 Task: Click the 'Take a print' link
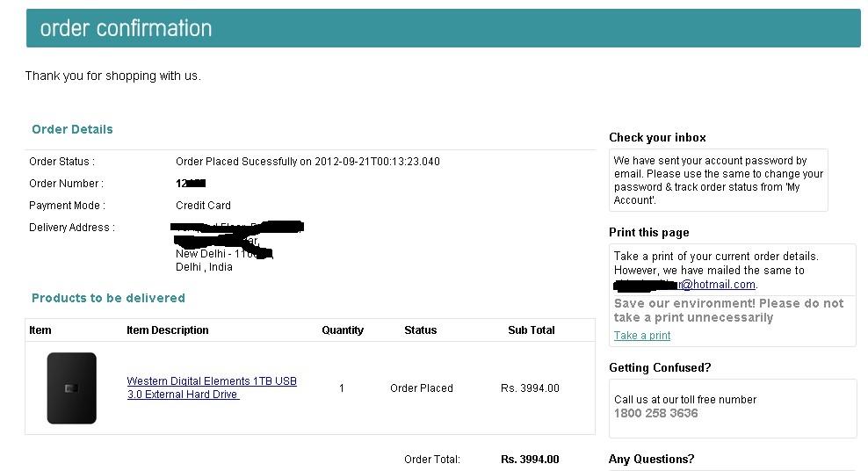pyautogui.click(x=642, y=336)
